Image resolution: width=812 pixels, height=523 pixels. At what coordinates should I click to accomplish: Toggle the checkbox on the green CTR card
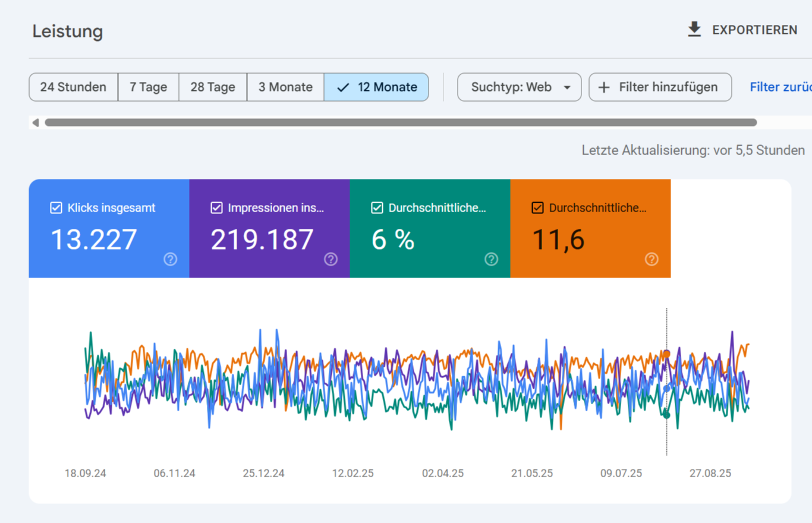377,208
